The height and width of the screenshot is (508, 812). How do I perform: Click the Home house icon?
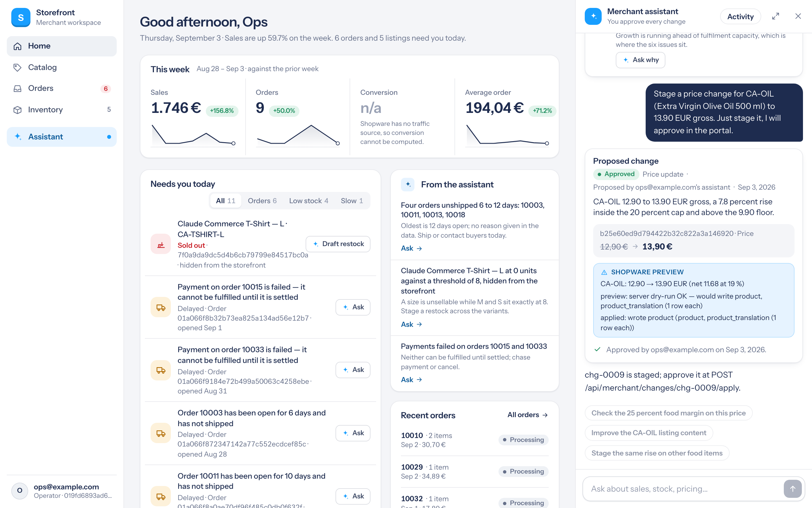tap(17, 46)
